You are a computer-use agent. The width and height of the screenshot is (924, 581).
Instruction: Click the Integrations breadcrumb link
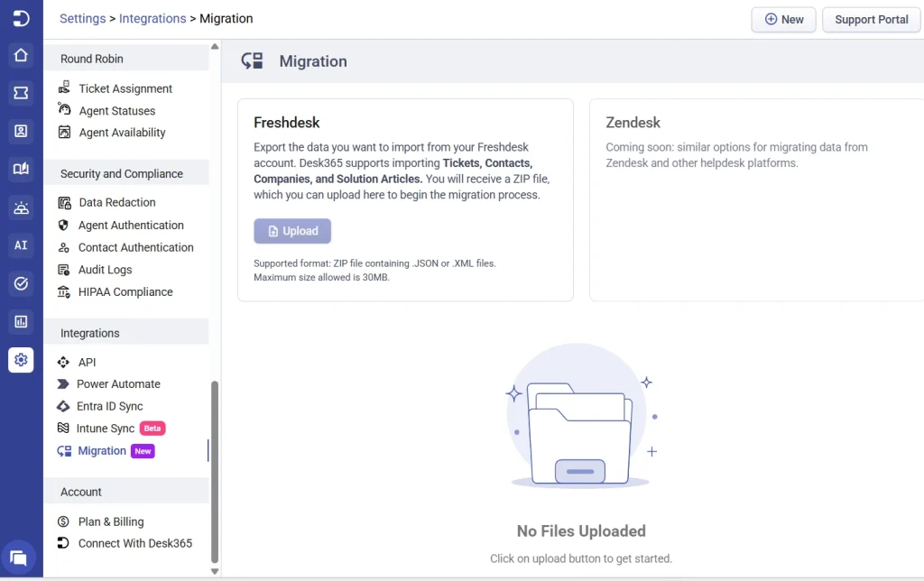(152, 18)
